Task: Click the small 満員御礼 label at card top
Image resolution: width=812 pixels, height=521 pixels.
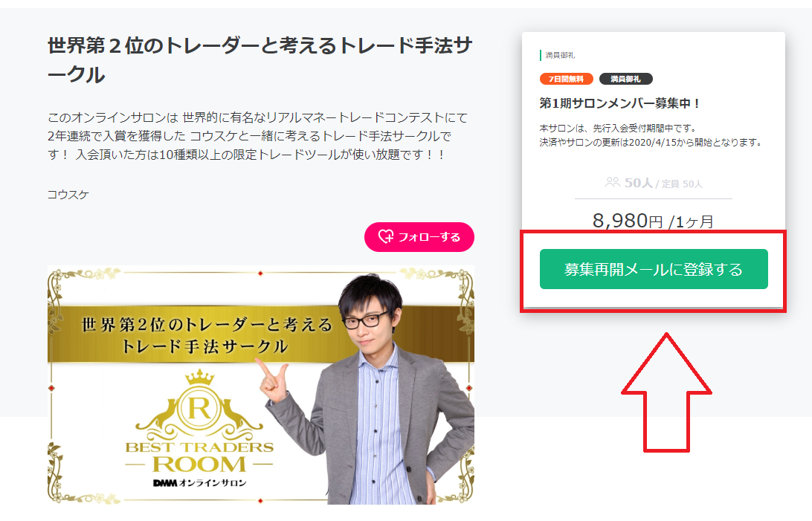Action: tap(559, 55)
